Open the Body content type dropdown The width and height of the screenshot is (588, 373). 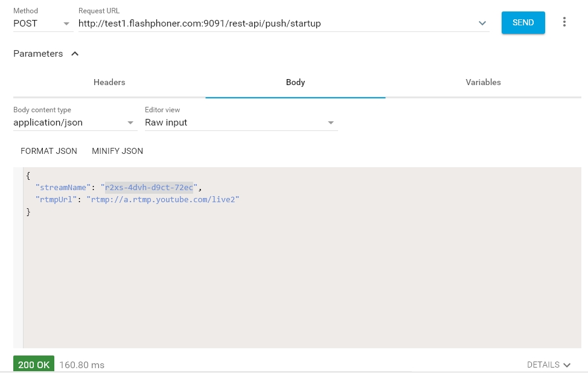coord(75,123)
